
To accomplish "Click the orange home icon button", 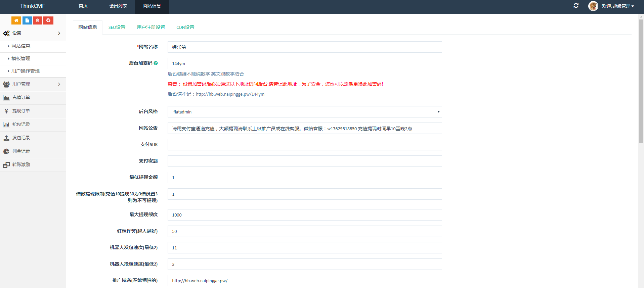I will (16, 20).
